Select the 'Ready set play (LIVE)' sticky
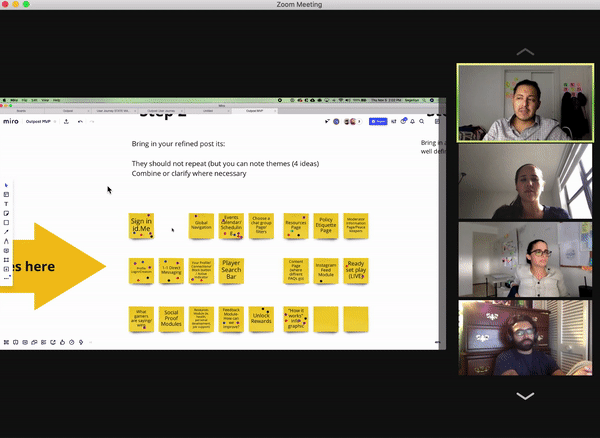600x438 pixels. pos(356,271)
